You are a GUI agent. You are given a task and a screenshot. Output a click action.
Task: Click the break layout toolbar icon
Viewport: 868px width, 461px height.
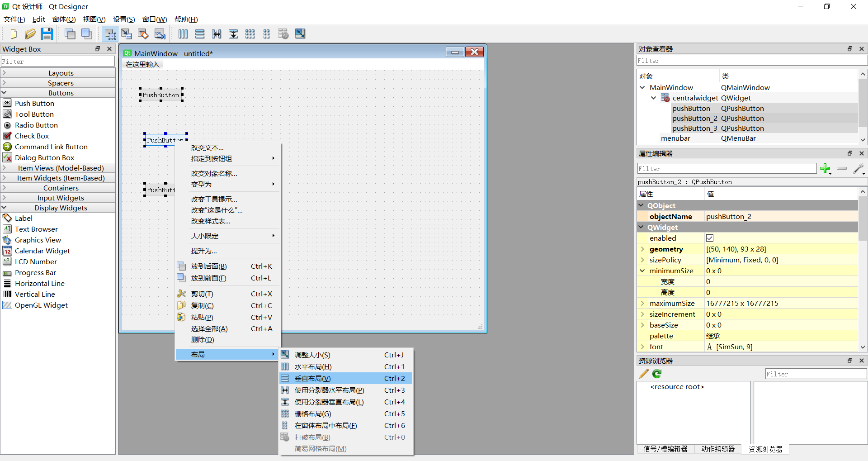point(283,34)
